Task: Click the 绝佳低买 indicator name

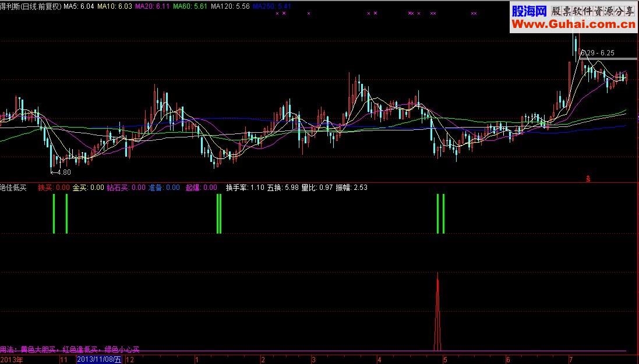Action: click(13, 188)
